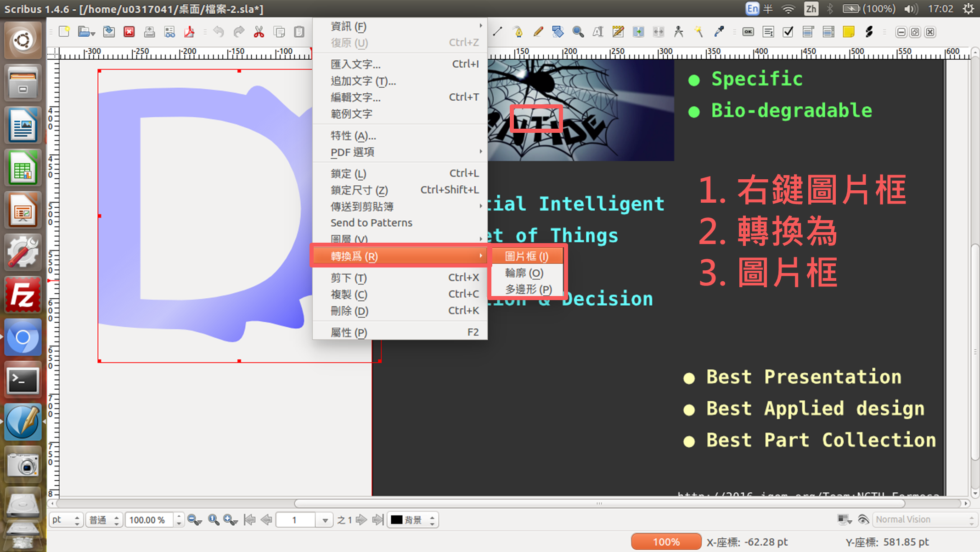980x552 pixels.
Task: Go to next page arrow
Action: pyautogui.click(x=361, y=520)
